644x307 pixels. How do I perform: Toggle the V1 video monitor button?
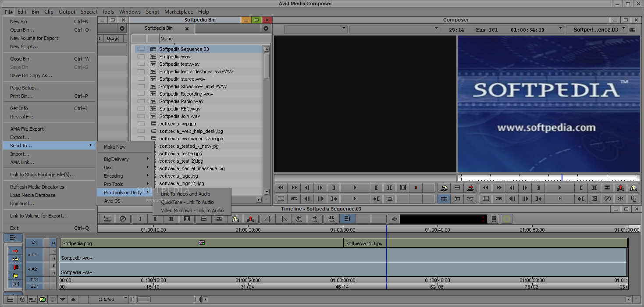point(53,243)
